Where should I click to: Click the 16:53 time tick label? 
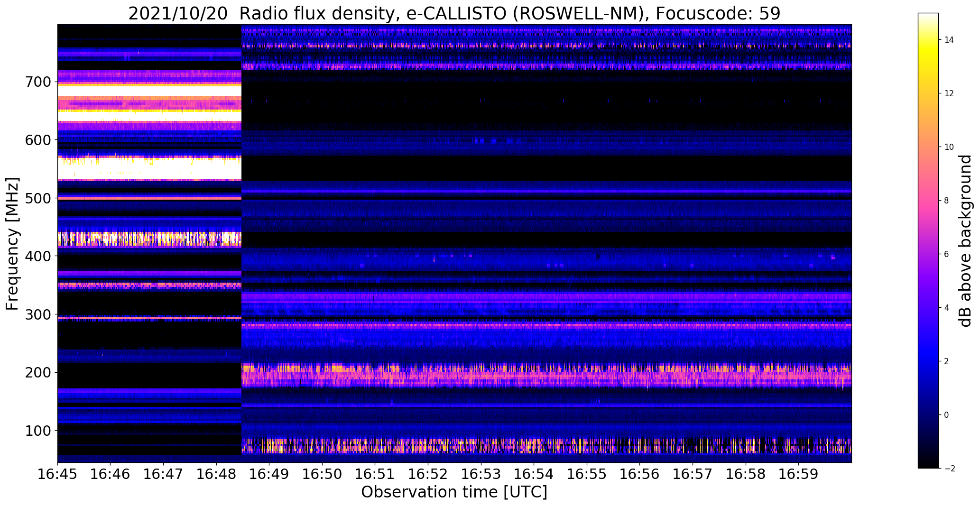click(x=481, y=474)
